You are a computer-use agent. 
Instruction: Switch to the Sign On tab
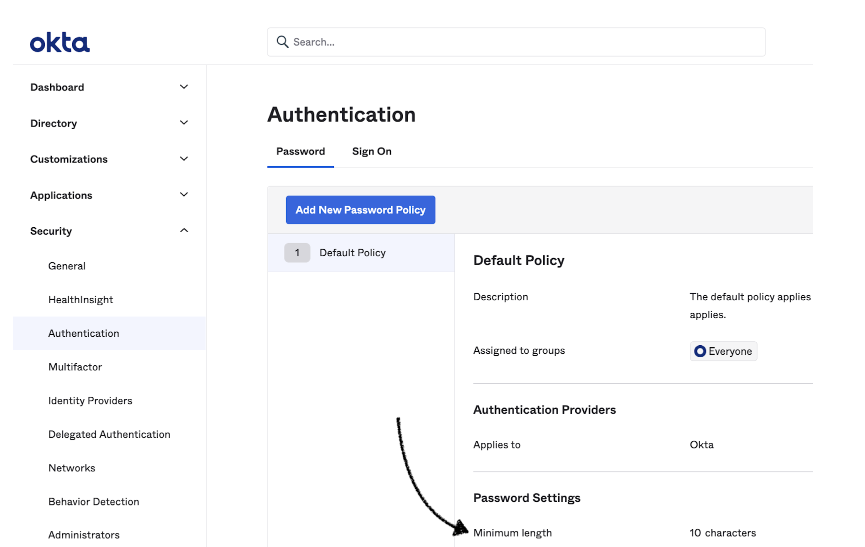pyautogui.click(x=372, y=151)
